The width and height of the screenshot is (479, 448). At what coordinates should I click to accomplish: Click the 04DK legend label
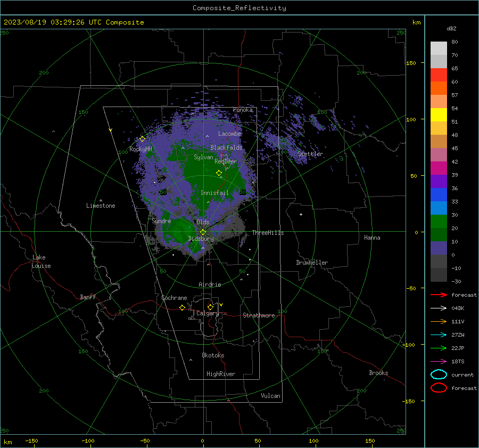click(x=458, y=308)
